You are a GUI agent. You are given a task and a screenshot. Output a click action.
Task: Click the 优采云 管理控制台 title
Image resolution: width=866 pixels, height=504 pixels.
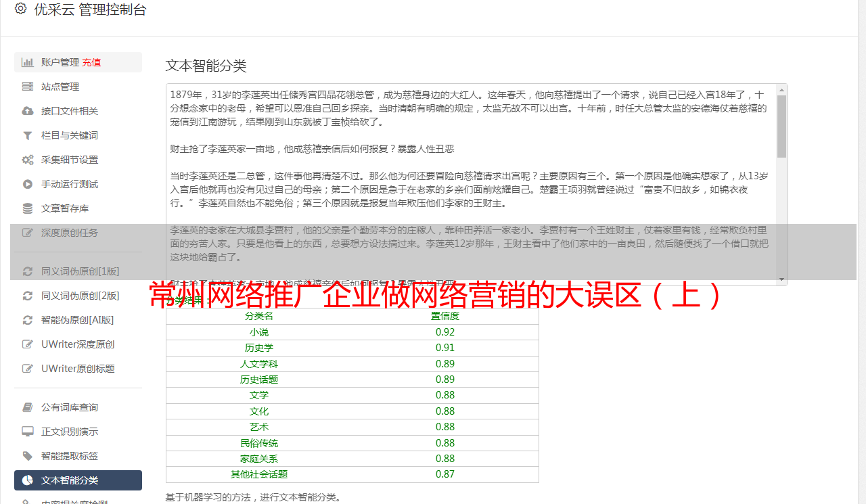coord(90,9)
